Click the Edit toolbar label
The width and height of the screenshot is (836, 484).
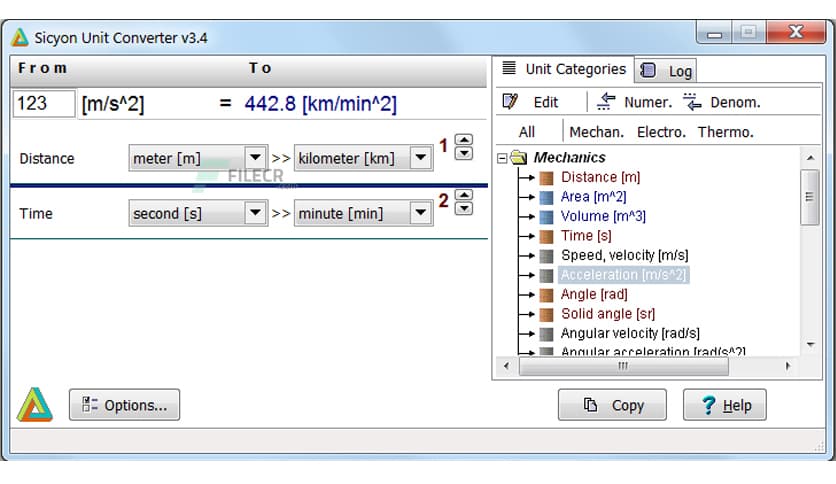546,102
